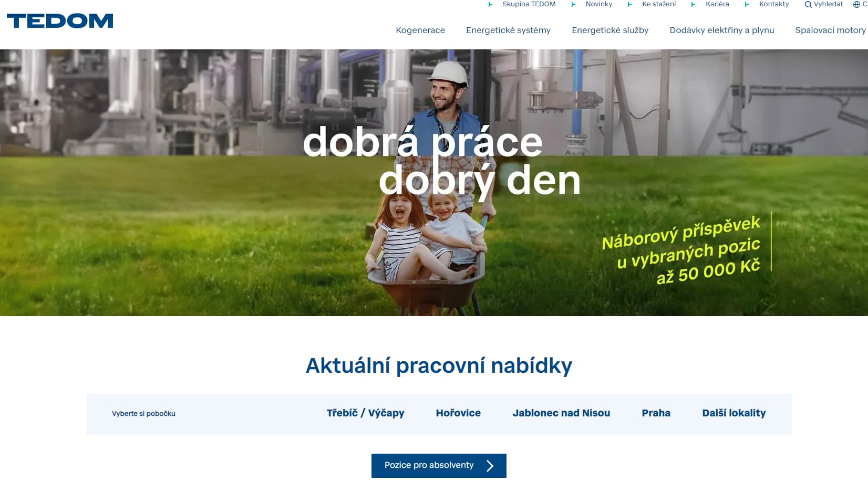The width and height of the screenshot is (868, 492).
Task: Select the Třebíč / Výčapy branch tab
Action: coord(365,413)
